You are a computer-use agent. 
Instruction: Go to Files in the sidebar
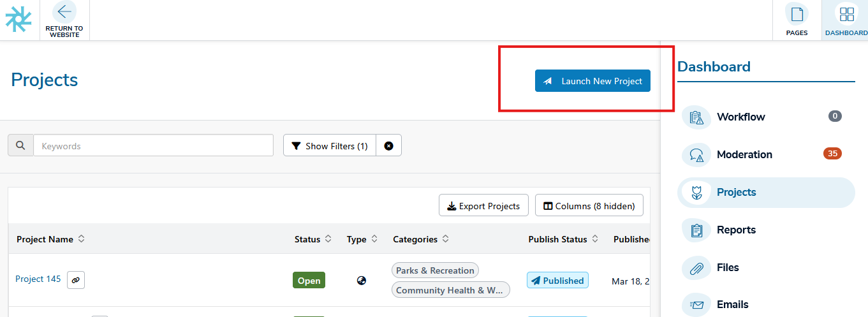728,267
